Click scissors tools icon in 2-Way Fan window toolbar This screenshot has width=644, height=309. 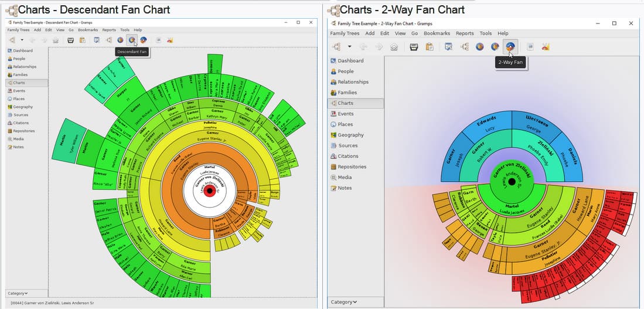(x=546, y=47)
